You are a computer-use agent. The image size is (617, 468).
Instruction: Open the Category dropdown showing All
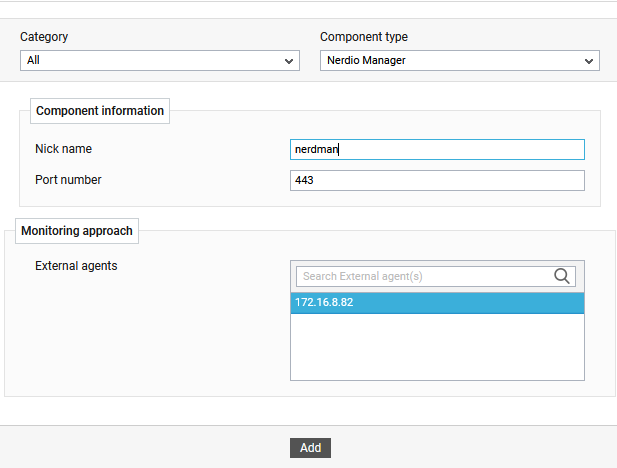(160, 61)
